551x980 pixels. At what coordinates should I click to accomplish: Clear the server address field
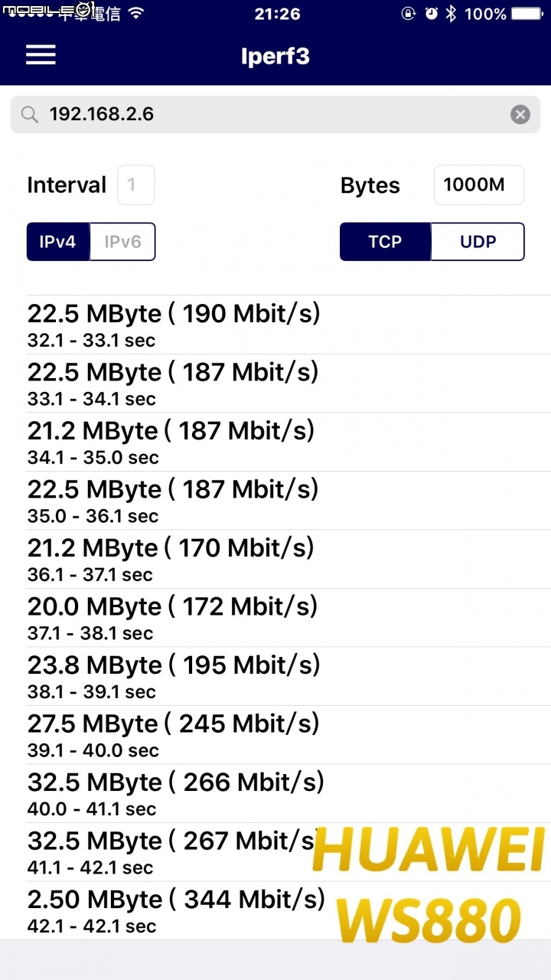(x=520, y=115)
